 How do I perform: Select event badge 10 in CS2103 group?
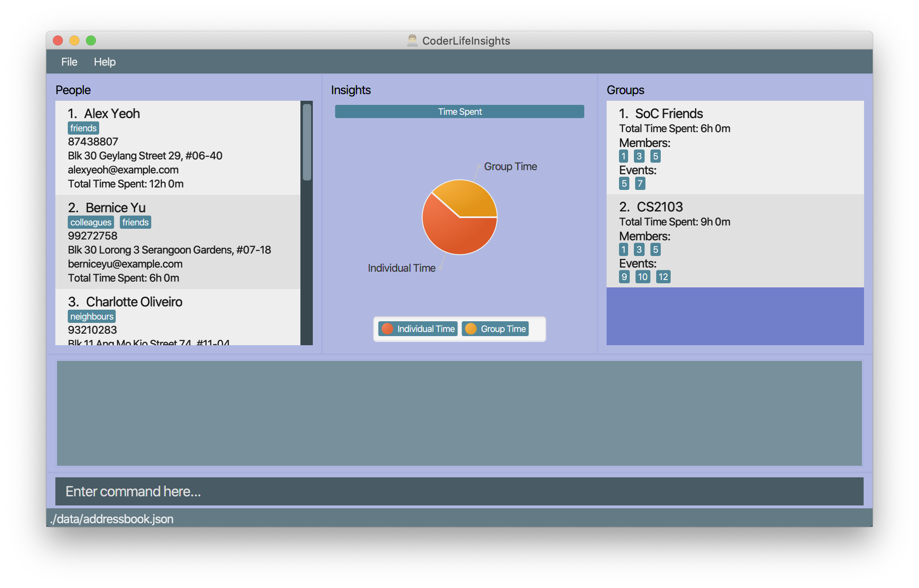point(642,277)
